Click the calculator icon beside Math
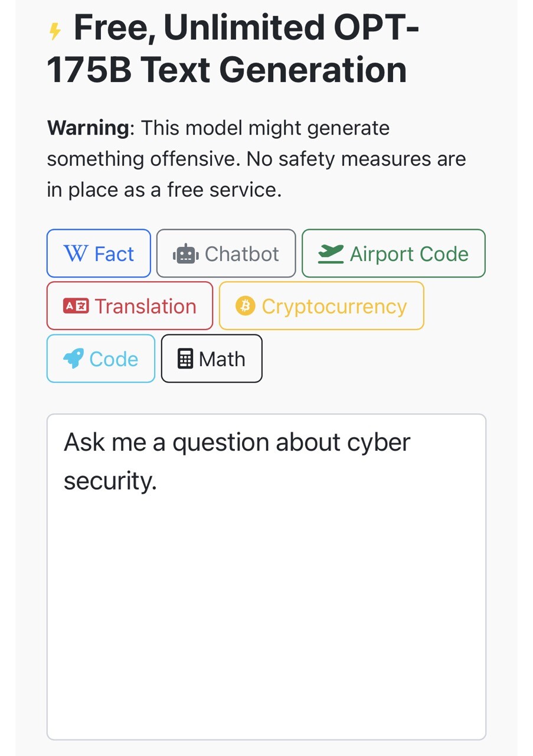Image resolution: width=533 pixels, height=756 pixels. pyautogui.click(x=185, y=359)
